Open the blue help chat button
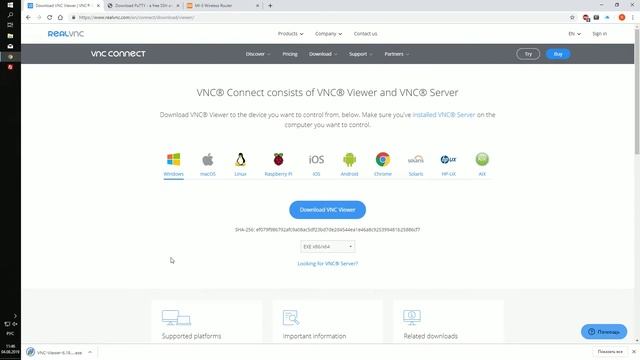Screen dimensions: 640x360 pyautogui.click(x=604, y=332)
